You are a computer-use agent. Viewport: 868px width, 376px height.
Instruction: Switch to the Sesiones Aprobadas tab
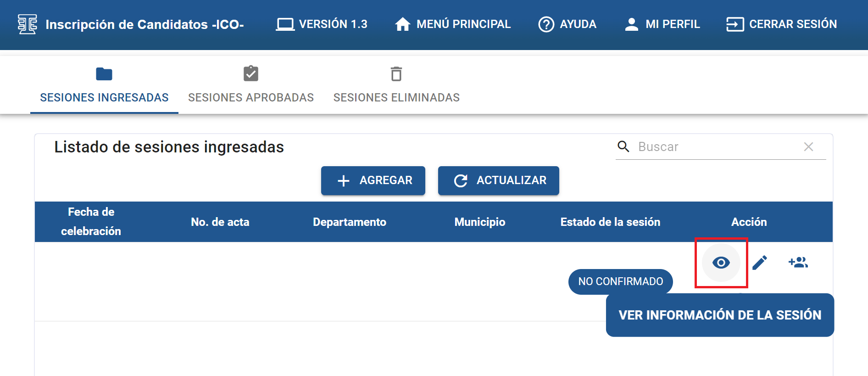pyautogui.click(x=250, y=86)
